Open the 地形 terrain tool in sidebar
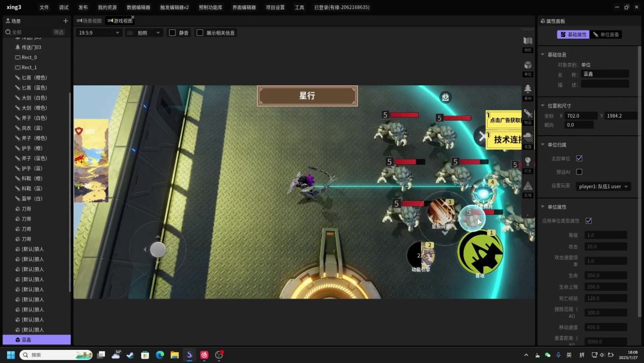 (528, 42)
